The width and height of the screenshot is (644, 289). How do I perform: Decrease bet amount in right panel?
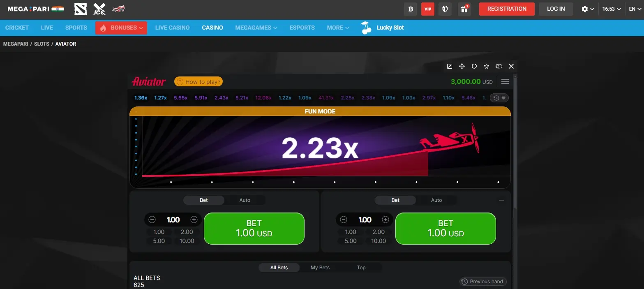(344, 220)
